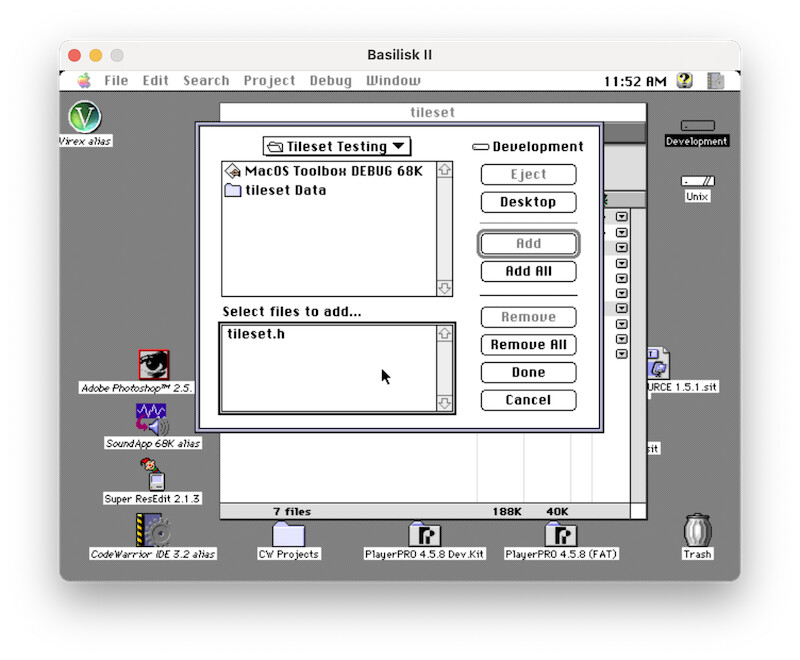
Task: Open the Virex alias icon
Action: point(85,117)
